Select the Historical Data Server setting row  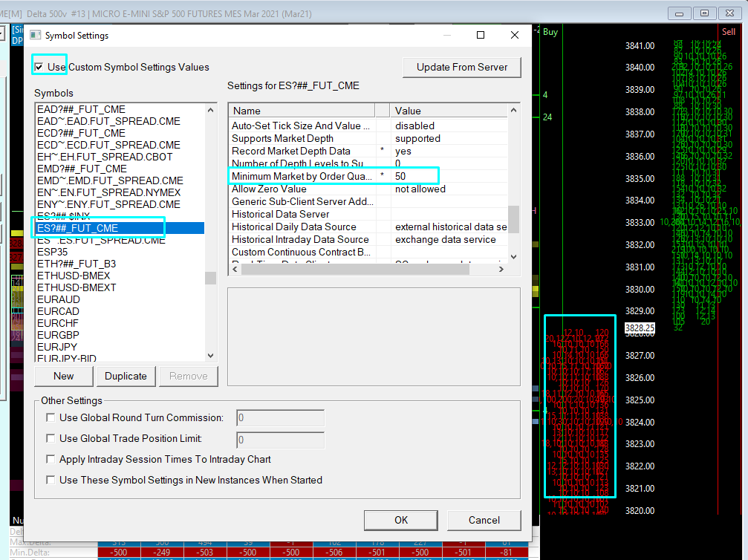point(368,214)
